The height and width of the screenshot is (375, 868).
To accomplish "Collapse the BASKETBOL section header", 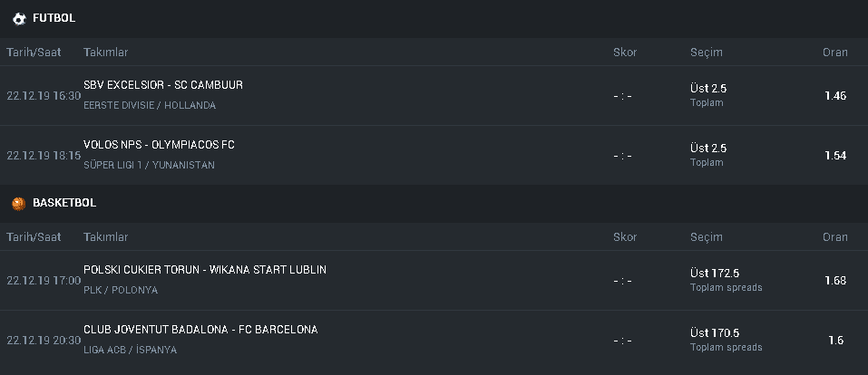I will tap(434, 204).
